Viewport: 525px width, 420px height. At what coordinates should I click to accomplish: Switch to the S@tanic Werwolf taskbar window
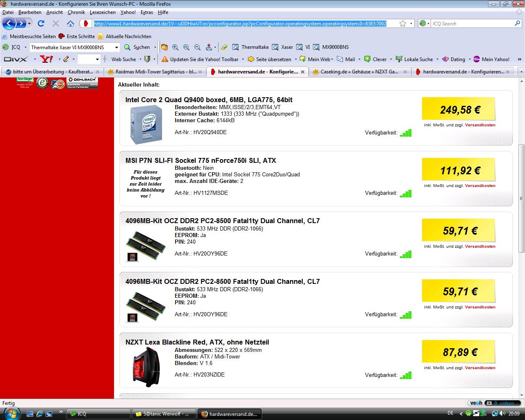point(164,414)
